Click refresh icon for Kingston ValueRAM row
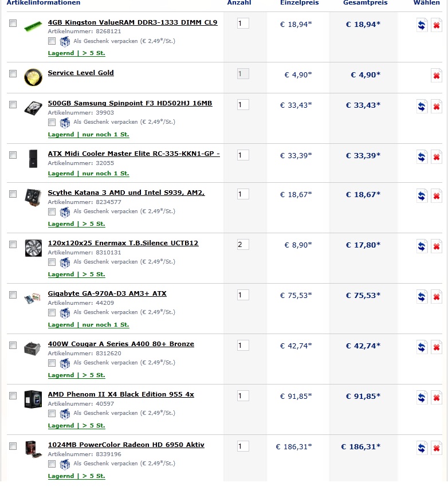This screenshot has height=502, width=448. click(422, 25)
